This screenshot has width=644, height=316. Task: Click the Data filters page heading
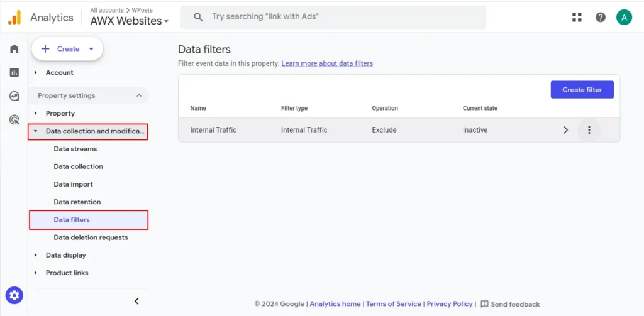pos(204,50)
